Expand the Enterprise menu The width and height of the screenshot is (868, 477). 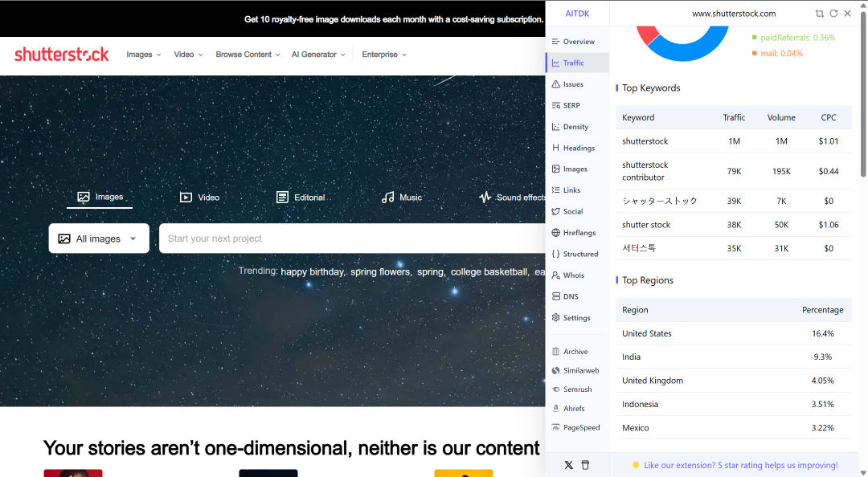click(384, 55)
